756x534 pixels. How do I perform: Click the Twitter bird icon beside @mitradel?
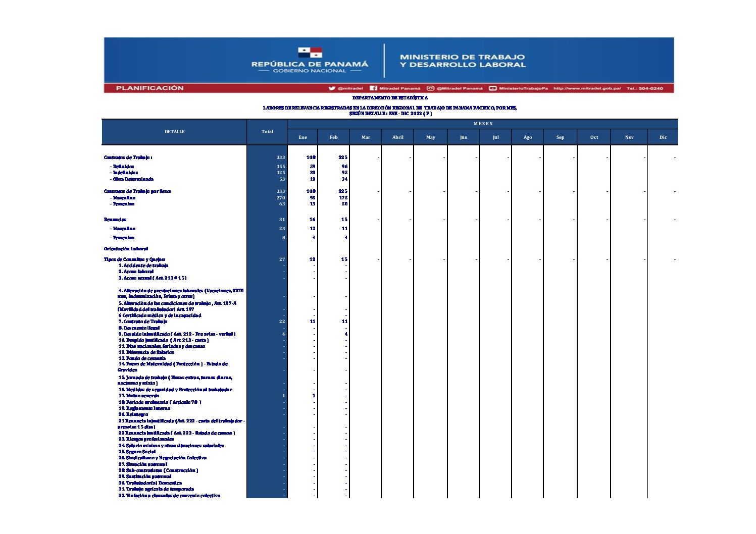(332, 88)
